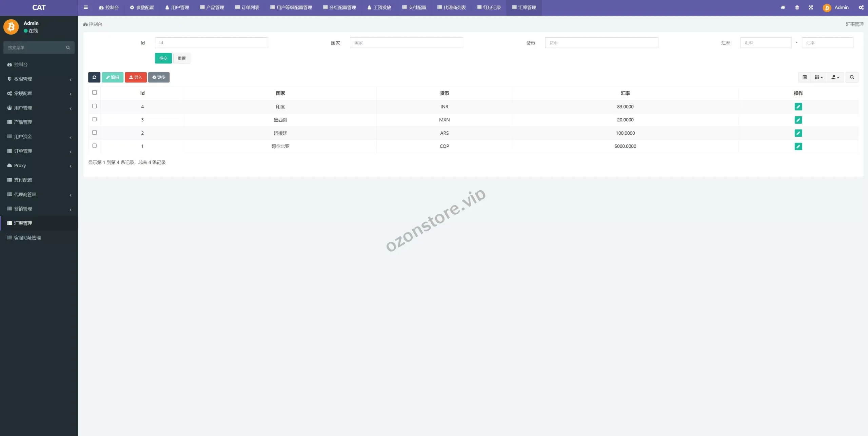This screenshot has height=436, width=868.
Task: Open the columns visibility dropdown
Action: click(x=818, y=77)
